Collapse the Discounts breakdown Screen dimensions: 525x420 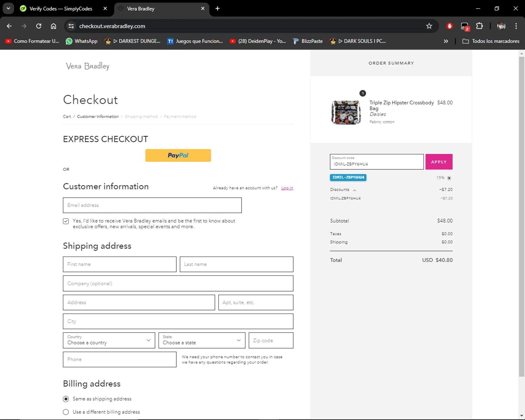pyautogui.click(x=355, y=190)
